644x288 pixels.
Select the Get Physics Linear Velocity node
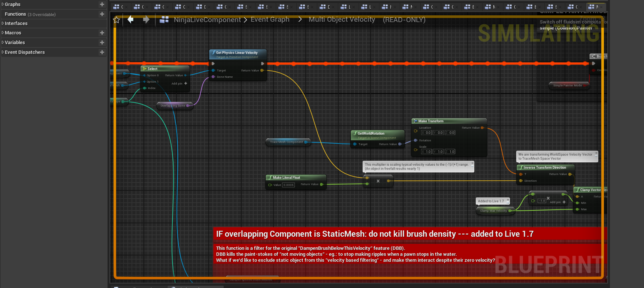pyautogui.click(x=238, y=53)
